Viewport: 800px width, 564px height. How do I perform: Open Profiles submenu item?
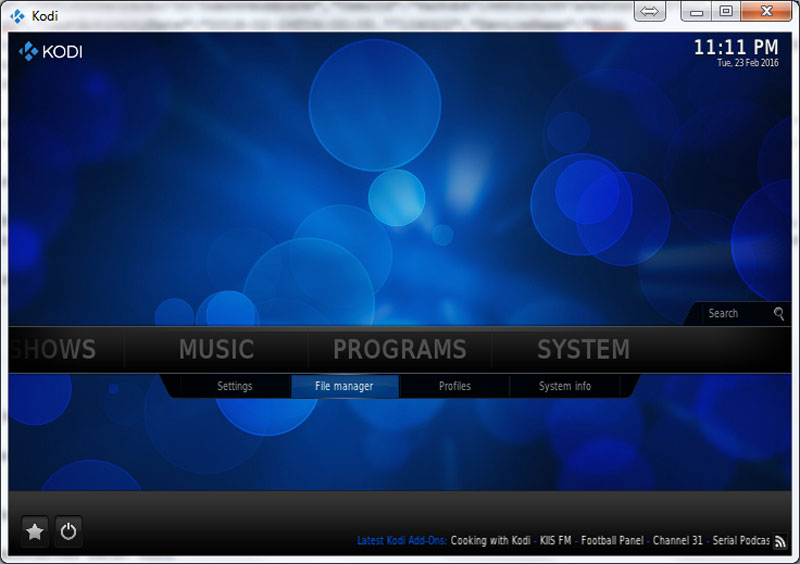point(455,386)
